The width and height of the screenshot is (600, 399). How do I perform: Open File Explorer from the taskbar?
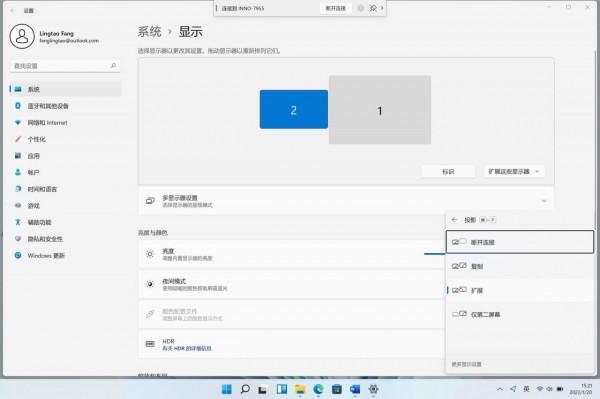click(x=300, y=389)
